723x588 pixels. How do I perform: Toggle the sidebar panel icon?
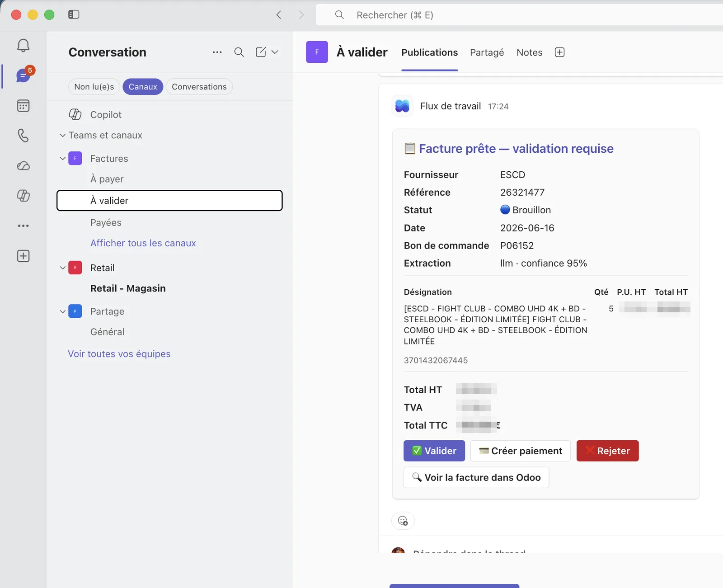coord(74,14)
